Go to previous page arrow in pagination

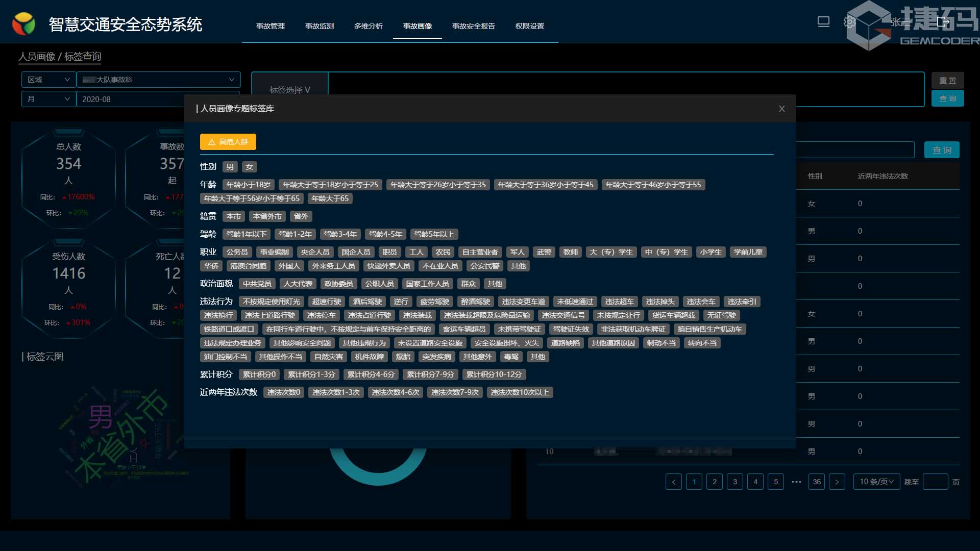pyautogui.click(x=673, y=482)
